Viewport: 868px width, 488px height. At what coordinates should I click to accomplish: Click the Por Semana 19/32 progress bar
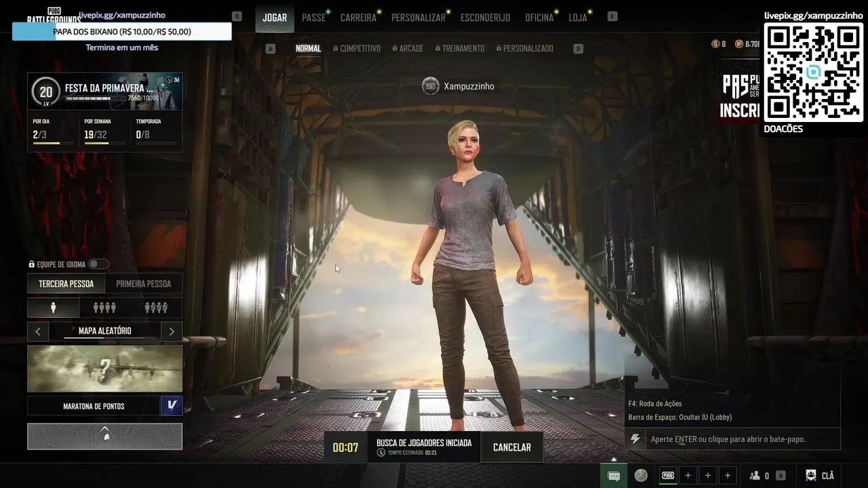coord(104,143)
